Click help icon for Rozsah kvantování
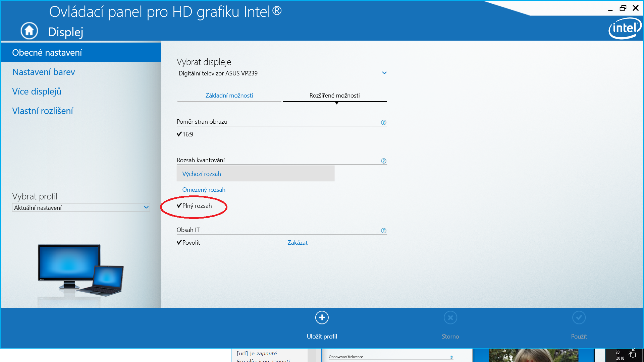Screen dimensions: 644x362 384,161
